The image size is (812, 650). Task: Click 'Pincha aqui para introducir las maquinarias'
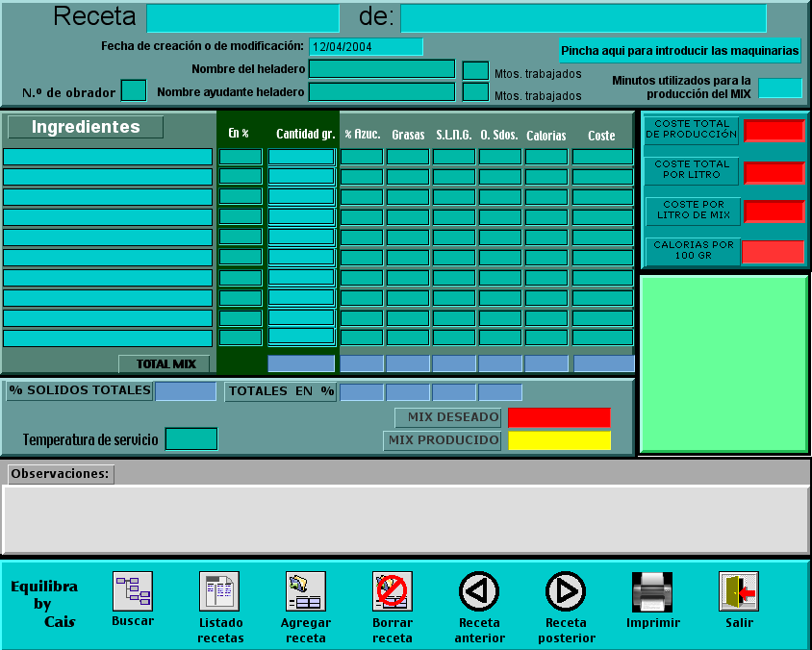point(680,51)
